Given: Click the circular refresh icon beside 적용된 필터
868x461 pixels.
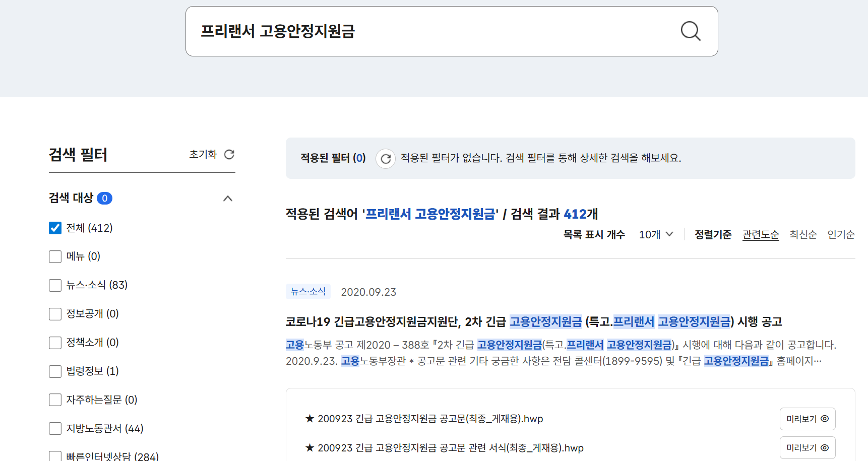Looking at the screenshot, I should click(x=386, y=159).
